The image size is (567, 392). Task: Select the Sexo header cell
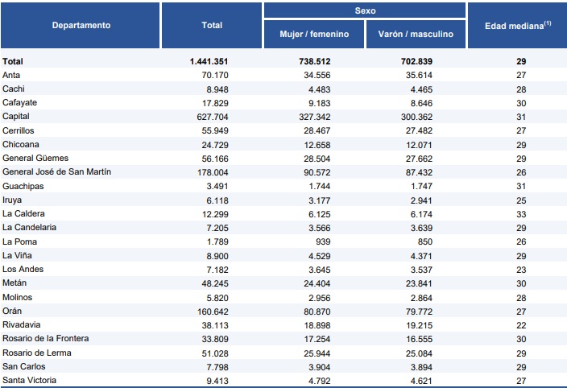click(x=365, y=11)
